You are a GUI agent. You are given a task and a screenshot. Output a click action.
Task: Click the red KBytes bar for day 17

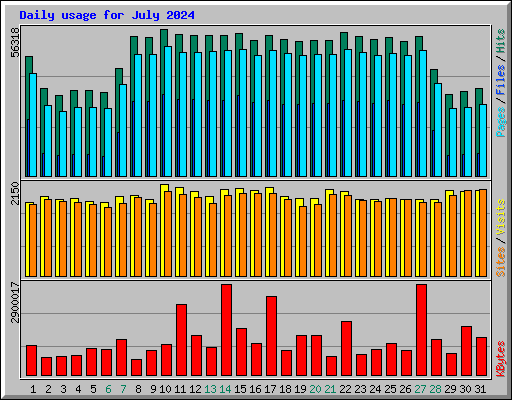(x=271, y=336)
